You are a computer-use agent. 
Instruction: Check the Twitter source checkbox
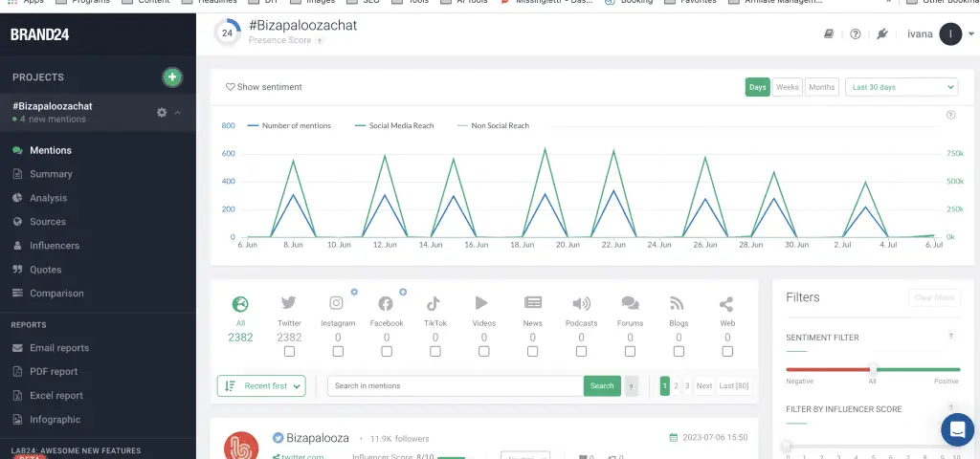point(289,352)
